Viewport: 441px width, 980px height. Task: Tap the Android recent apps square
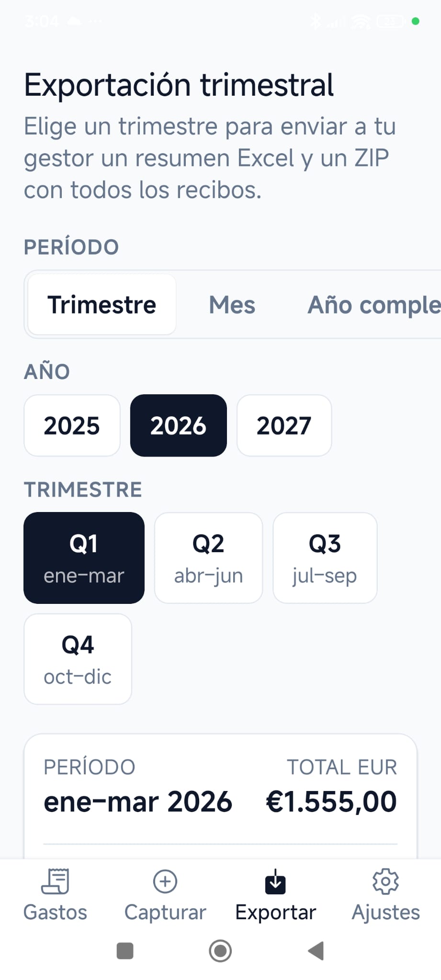[x=125, y=951]
